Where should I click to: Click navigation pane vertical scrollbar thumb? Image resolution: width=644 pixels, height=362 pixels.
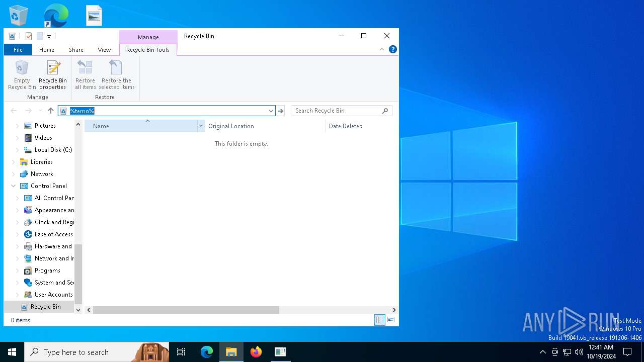[x=78, y=274]
